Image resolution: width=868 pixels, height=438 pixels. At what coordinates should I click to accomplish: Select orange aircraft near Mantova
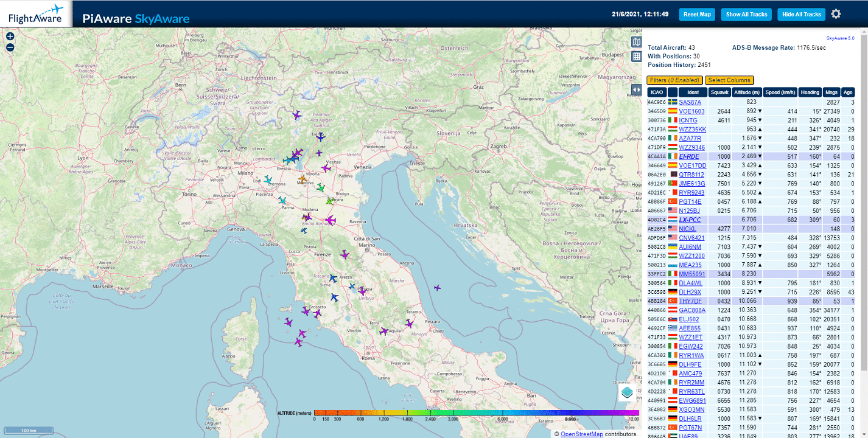click(x=303, y=179)
